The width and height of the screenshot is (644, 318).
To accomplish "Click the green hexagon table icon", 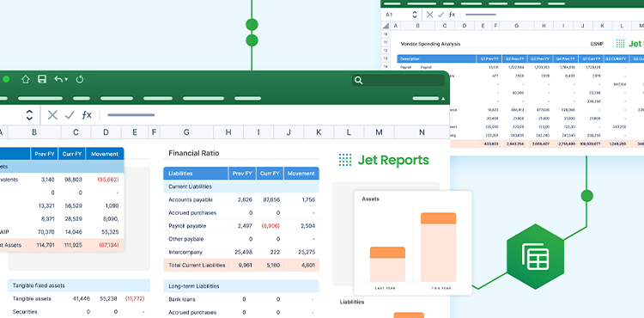I will click(535, 256).
